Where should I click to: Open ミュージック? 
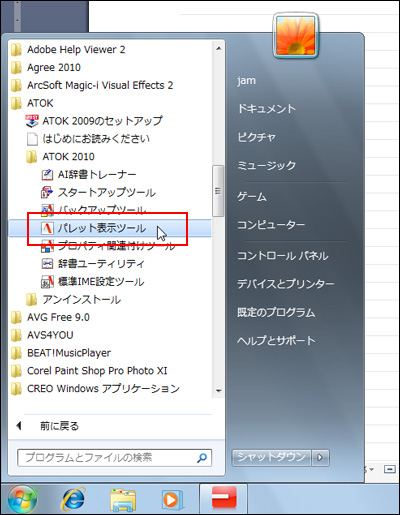[x=266, y=165]
